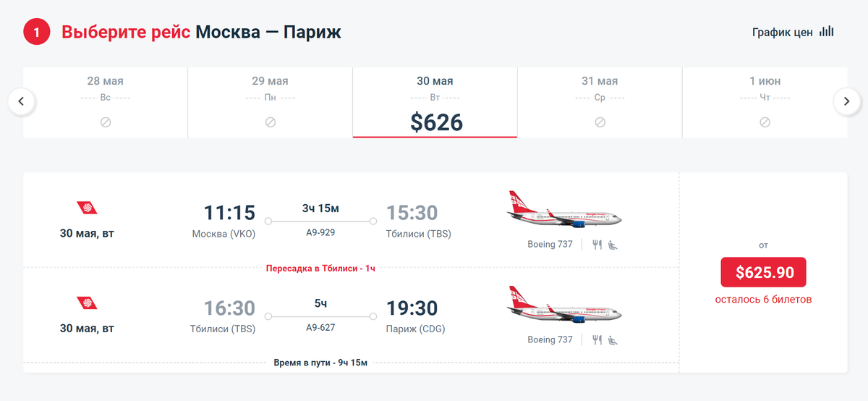Click the next dates arrow
The height and width of the screenshot is (401, 868).
[846, 101]
